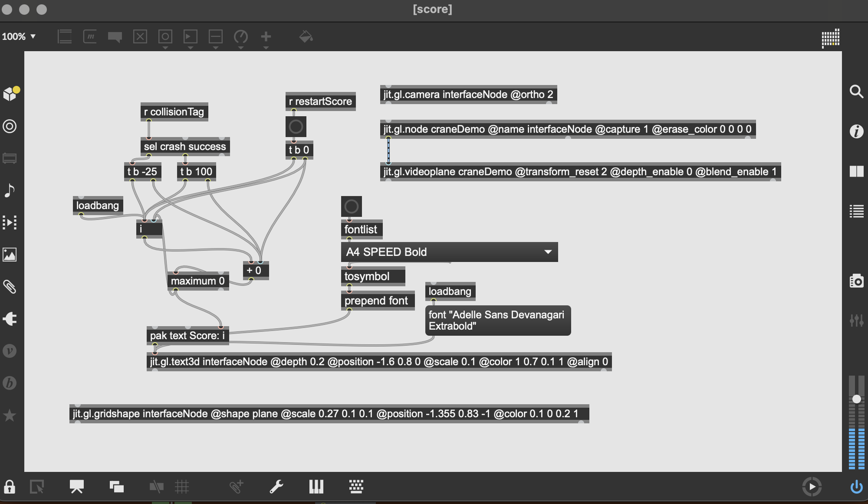Toggle the patcher lock icon
This screenshot has height=504, width=868.
[10, 487]
